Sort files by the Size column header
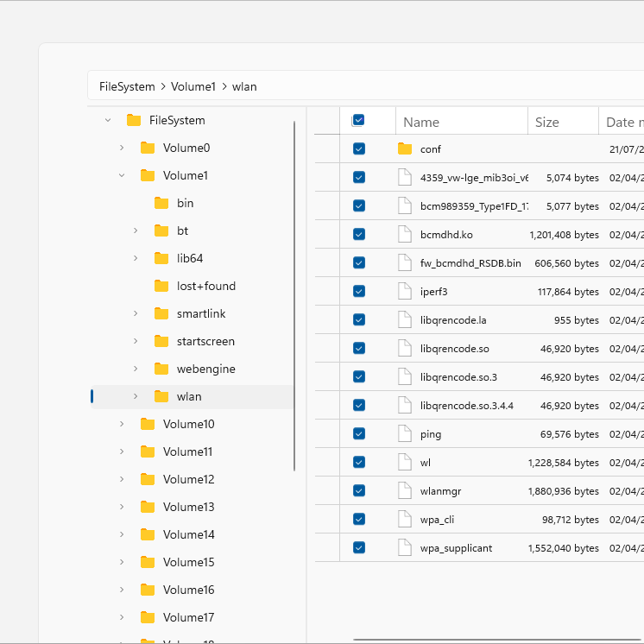644x644 pixels. (x=547, y=122)
